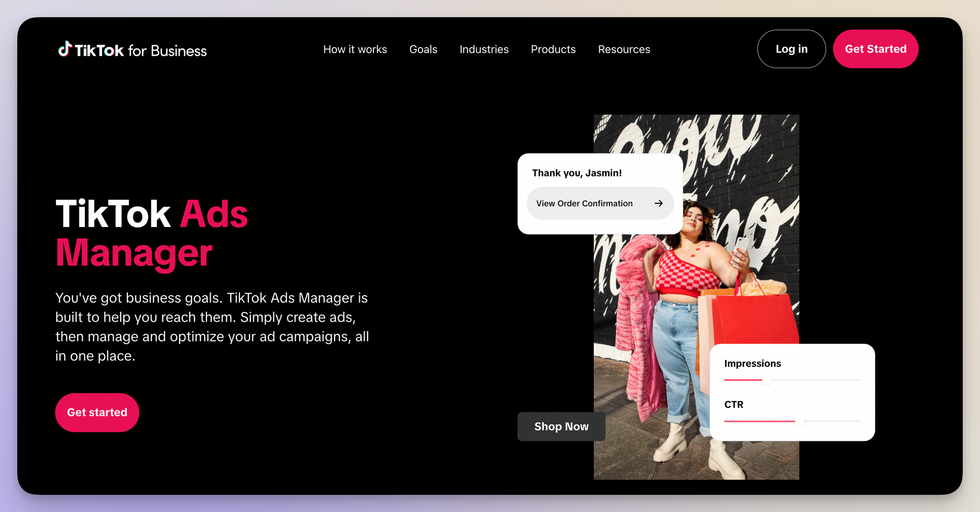Open the Goals menu item
Image resolution: width=980 pixels, height=512 pixels.
click(x=423, y=49)
